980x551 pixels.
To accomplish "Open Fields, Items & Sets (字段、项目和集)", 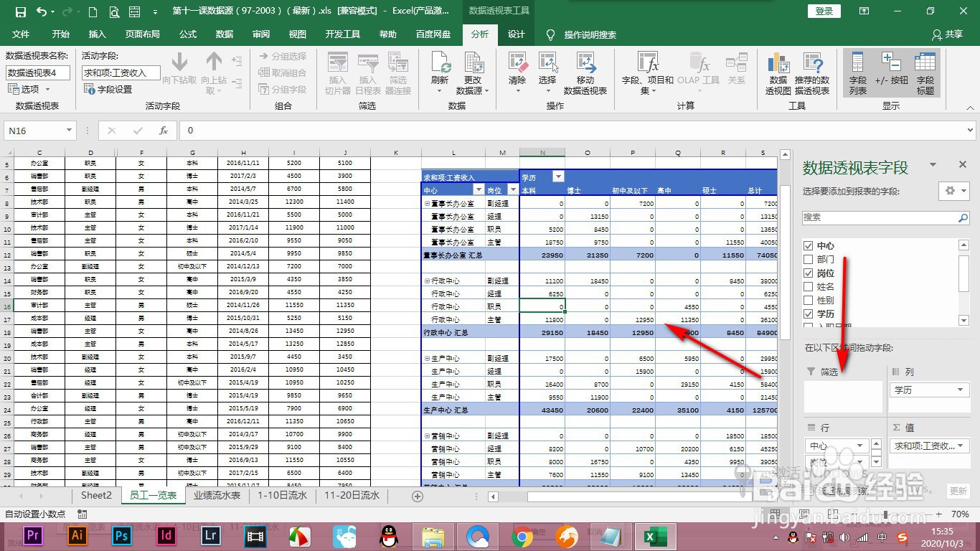I will [x=647, y=73].
